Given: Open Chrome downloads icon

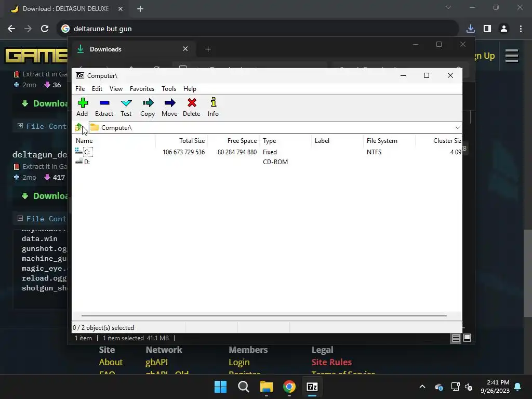Looking at the screenshot, I should pos(471,29).
